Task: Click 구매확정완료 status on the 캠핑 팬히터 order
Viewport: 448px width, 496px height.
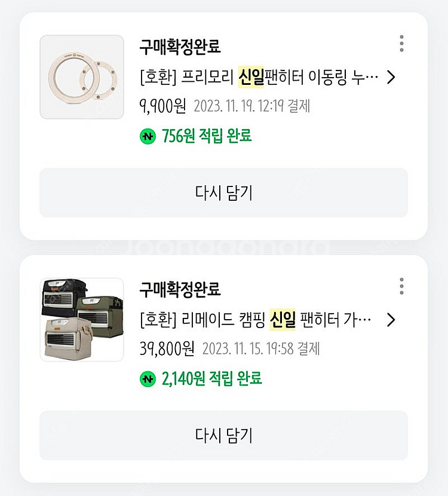Action: (x=180, y=290)
